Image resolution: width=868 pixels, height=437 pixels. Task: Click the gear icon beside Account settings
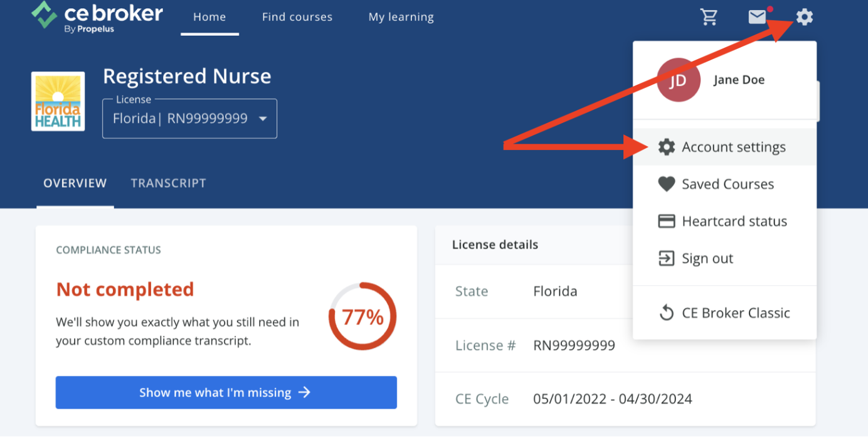coord(666,147)
